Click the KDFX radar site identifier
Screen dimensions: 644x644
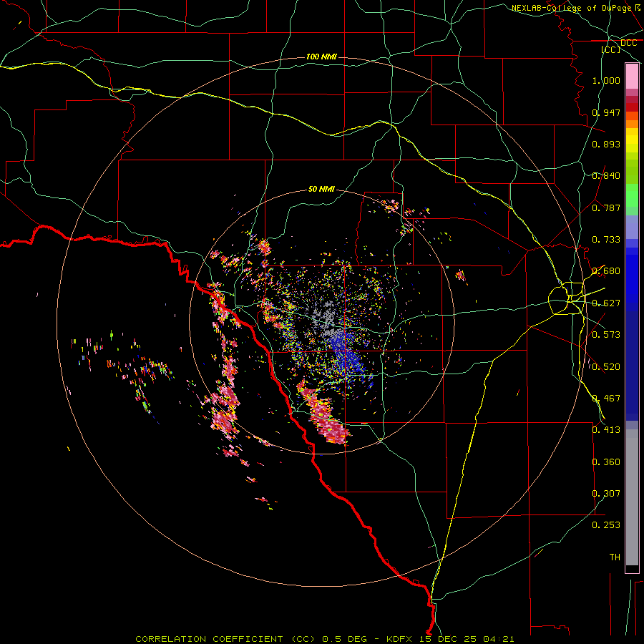point(400,639)
